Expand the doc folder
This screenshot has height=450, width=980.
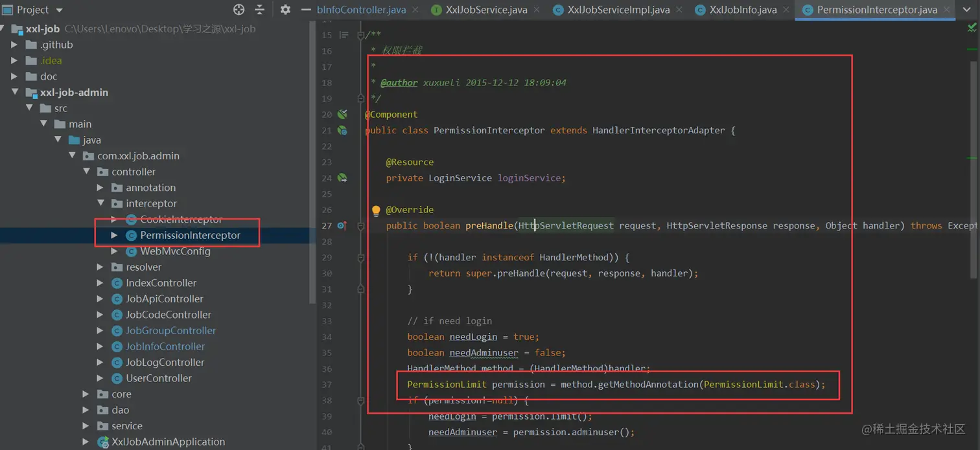point(14,76)
